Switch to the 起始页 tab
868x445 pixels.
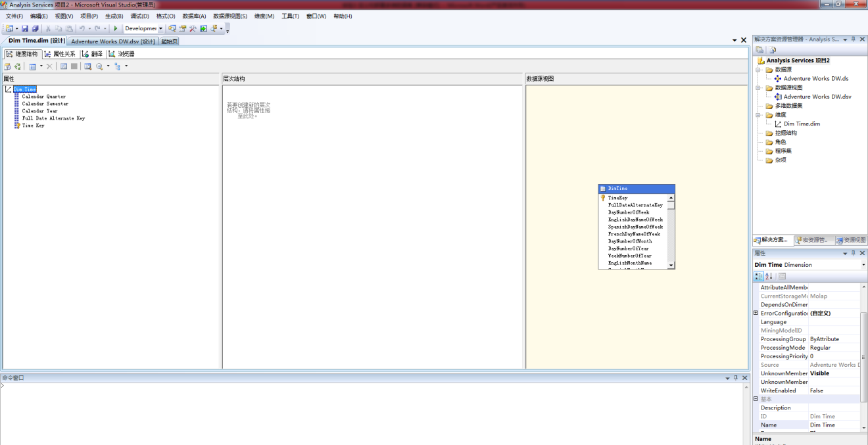click(168, 41)
